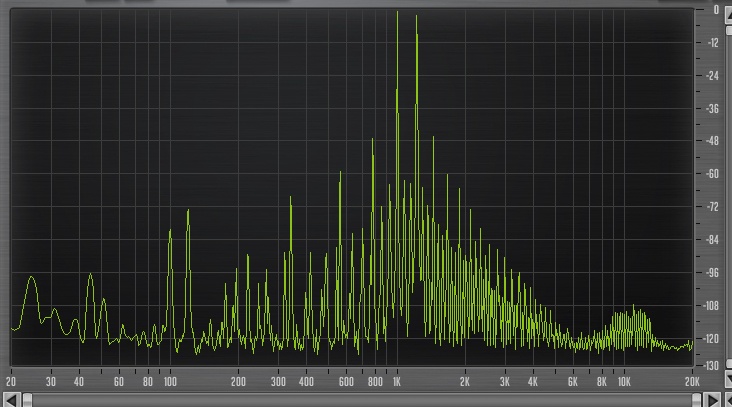Click the horizontal scrollbar left arrow
The image size is (732, 407).
(8, 400)
